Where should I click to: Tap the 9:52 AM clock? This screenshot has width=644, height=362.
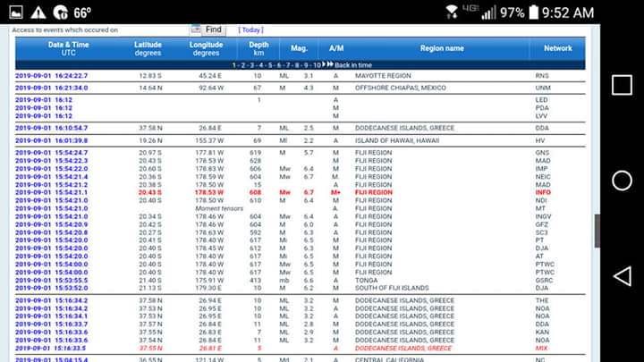click(x=568, y=13)
